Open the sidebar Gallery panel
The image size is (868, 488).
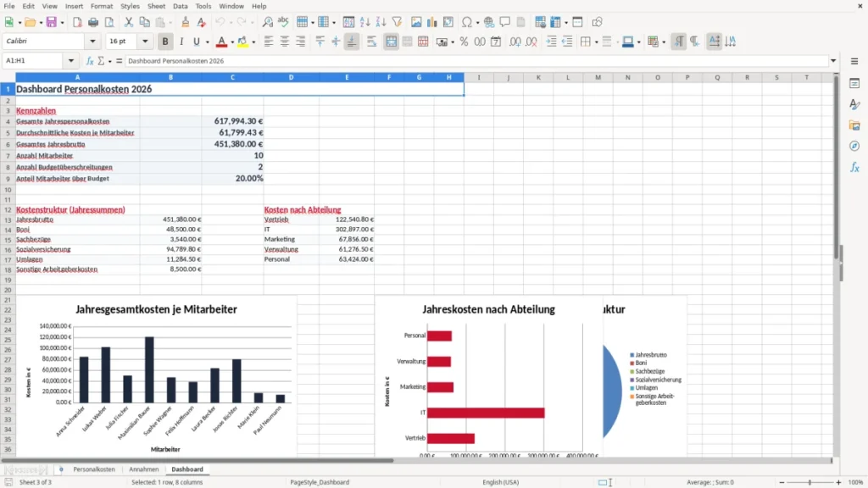pos(854,125)
